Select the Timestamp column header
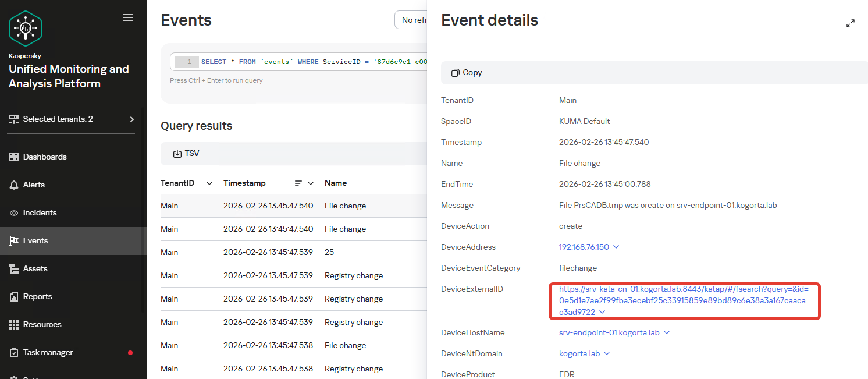The width and height of the screenshot is (868, 379). pos(244,183)
